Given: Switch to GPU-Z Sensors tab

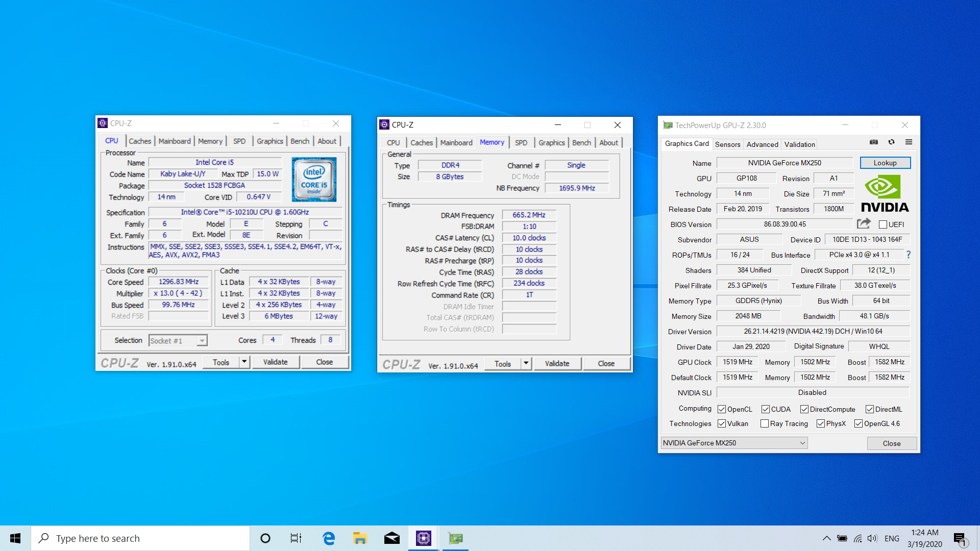Looking at the screenshot, I should click(x=727, y=144).
